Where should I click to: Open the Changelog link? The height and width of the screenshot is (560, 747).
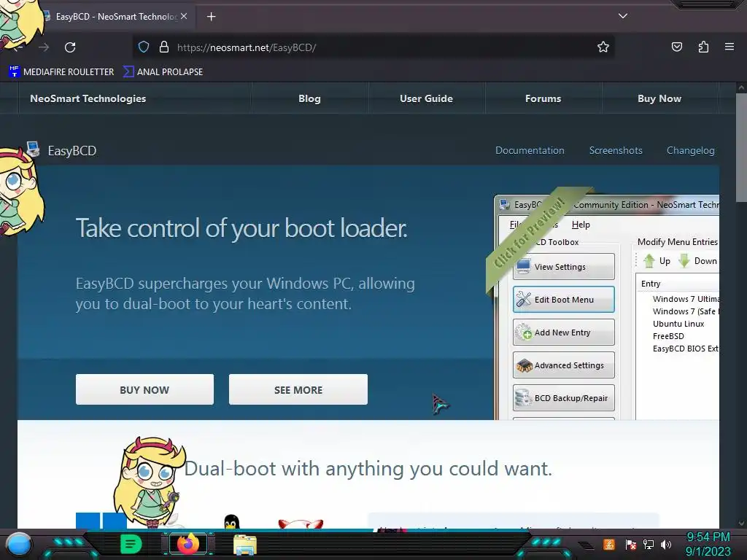point(690,150)
